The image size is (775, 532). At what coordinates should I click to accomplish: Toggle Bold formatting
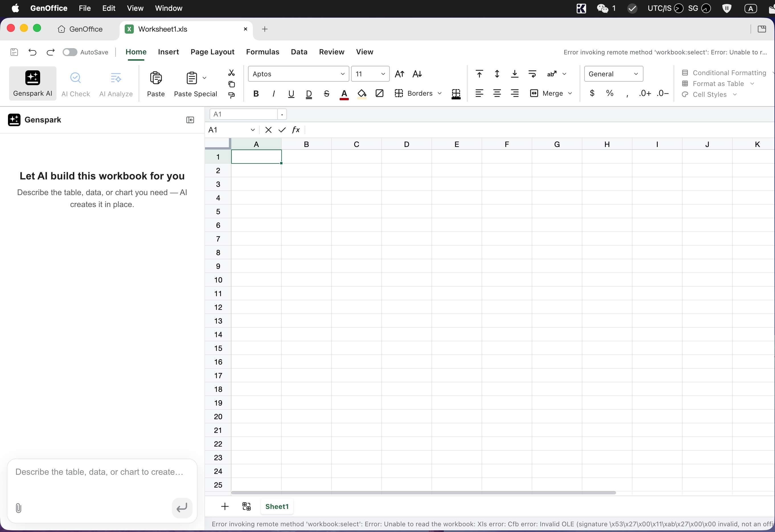[x=256, y=93]
